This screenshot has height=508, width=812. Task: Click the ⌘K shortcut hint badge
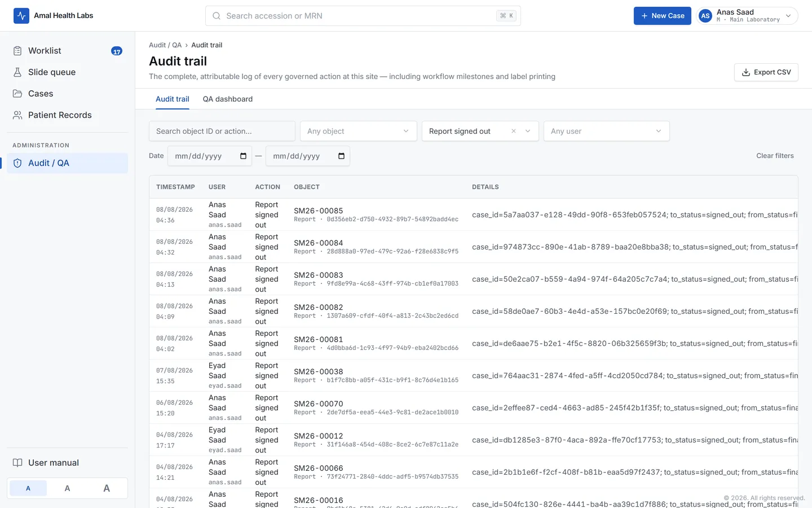(x=506, y=16)
